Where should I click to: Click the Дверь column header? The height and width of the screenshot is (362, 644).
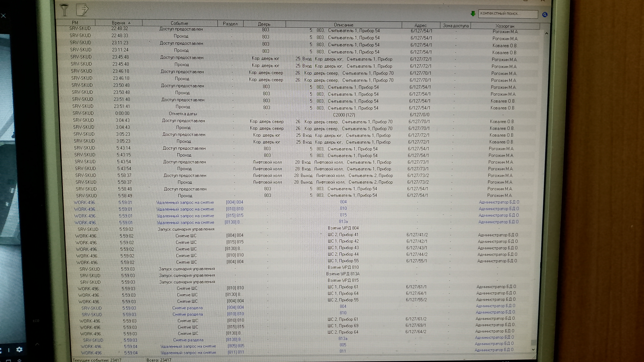tap(264, 24)
